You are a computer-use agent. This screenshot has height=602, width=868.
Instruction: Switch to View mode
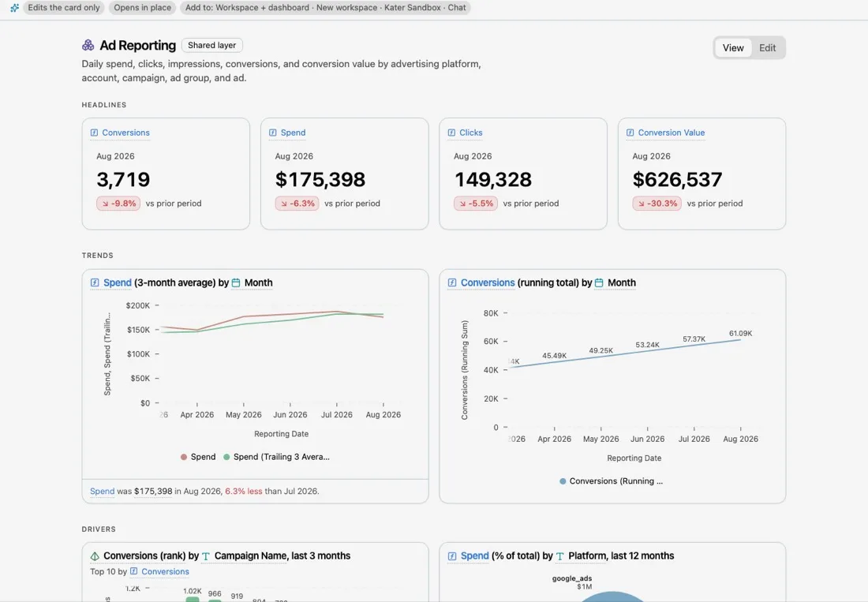733,48
